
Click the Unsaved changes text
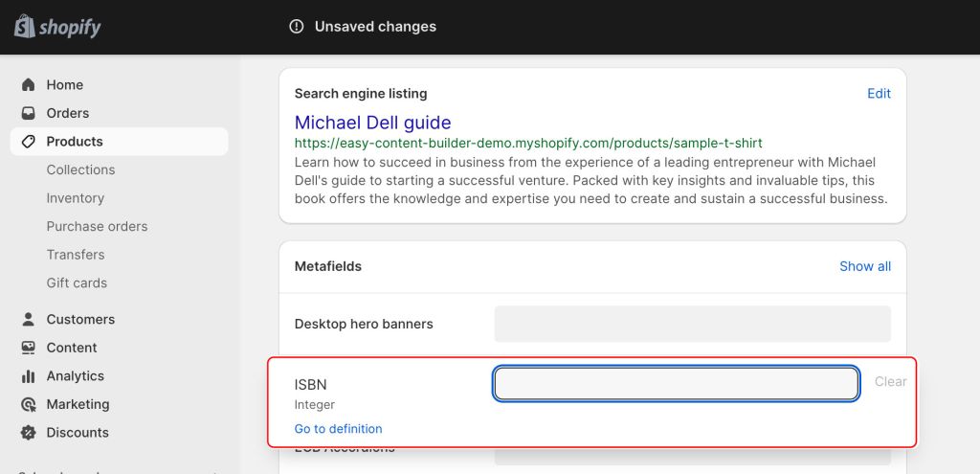[x=375, y=27]
